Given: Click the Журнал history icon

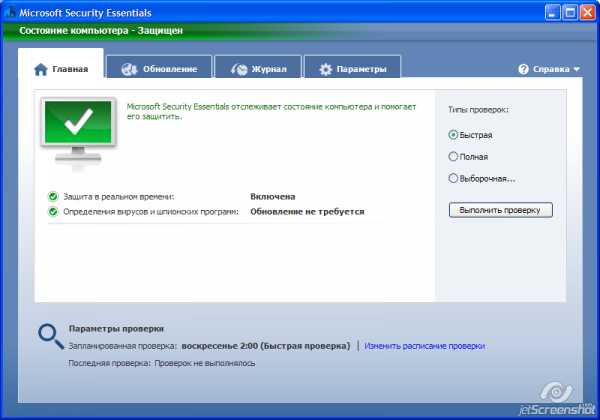Looking at the screenshot, I should [239, 69].
